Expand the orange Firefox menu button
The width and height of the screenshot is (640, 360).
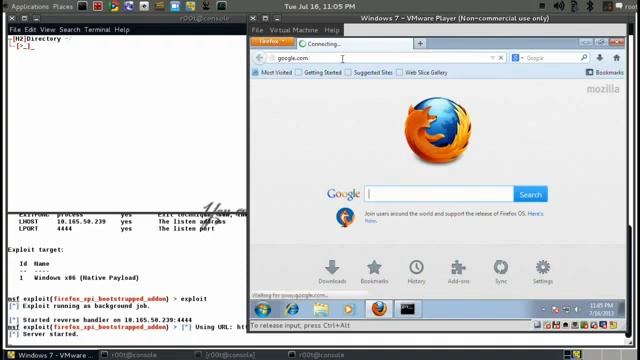click(272, 42)
